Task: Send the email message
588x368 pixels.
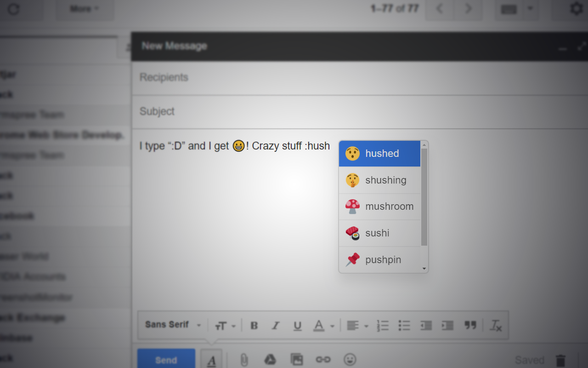Action: pos(166,359)
